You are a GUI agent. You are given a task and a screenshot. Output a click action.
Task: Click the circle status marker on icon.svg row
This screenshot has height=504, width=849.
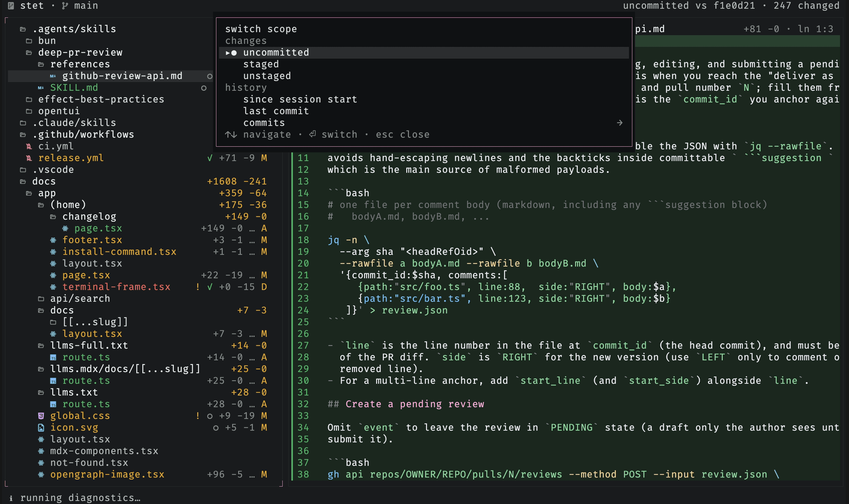click(x=216, y=428)
